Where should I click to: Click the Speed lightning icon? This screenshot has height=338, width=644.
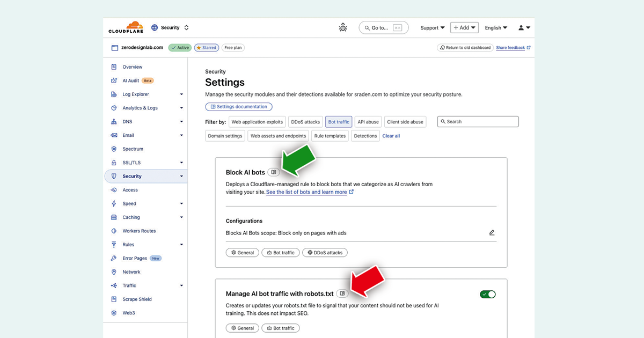coord(114,204)
